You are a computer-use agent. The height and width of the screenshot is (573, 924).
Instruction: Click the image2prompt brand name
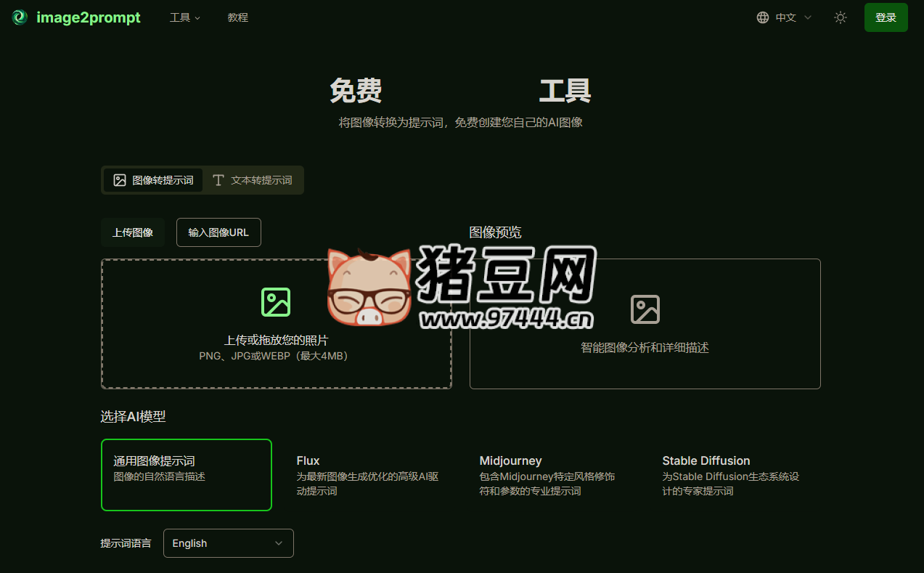point(89,17)
